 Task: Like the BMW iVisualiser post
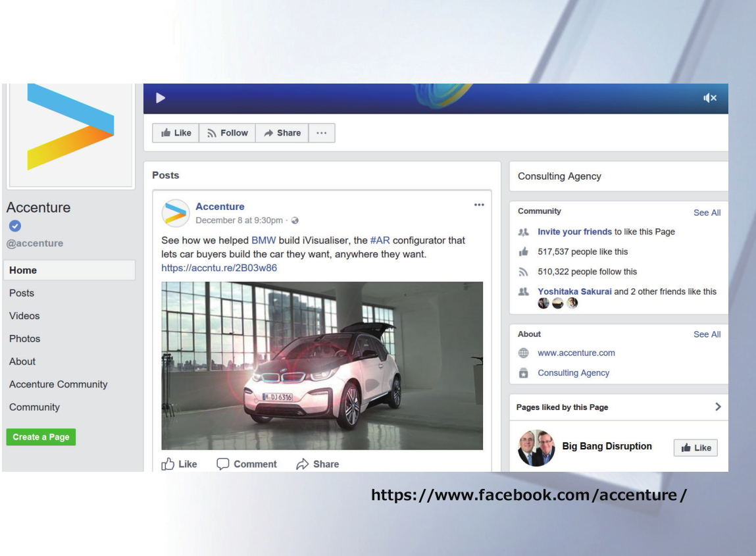click(x=179, y=464)
